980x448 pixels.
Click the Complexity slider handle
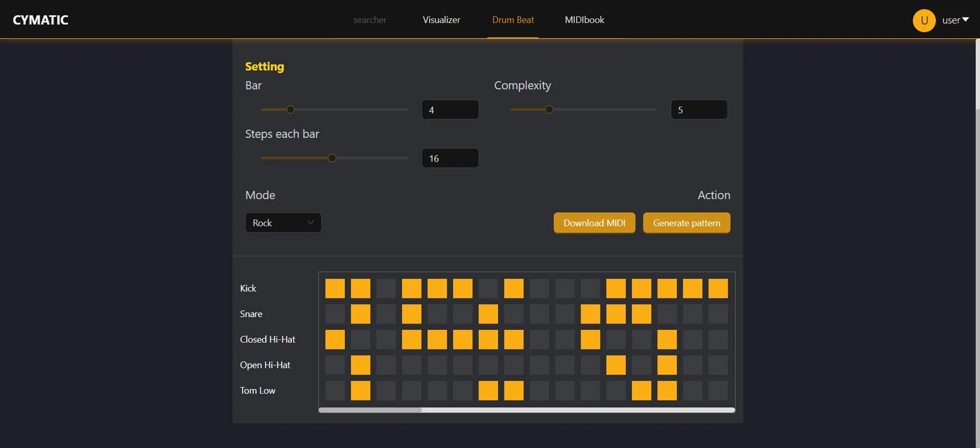click(x=549, y=110)
